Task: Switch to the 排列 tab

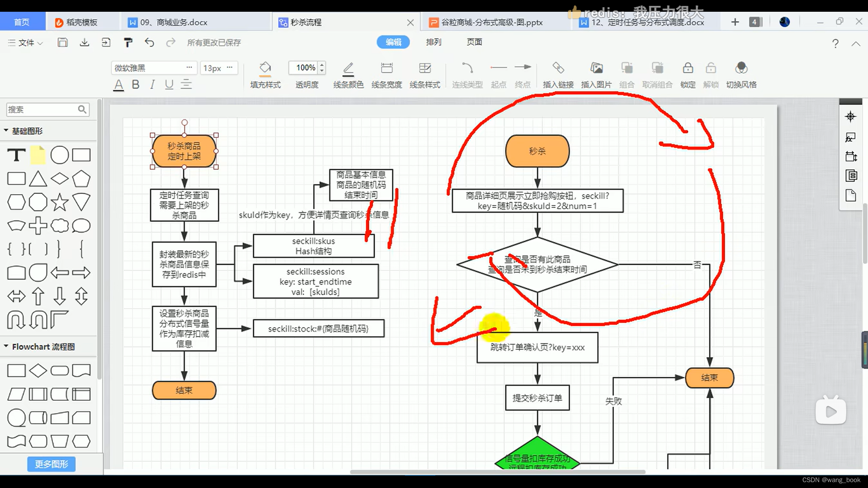Action: click(x=434, y=42)
